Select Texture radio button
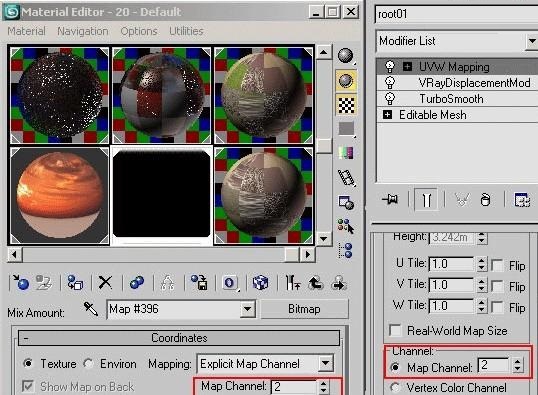Screen dimensions: 538x395 click(x=28, y=363)
